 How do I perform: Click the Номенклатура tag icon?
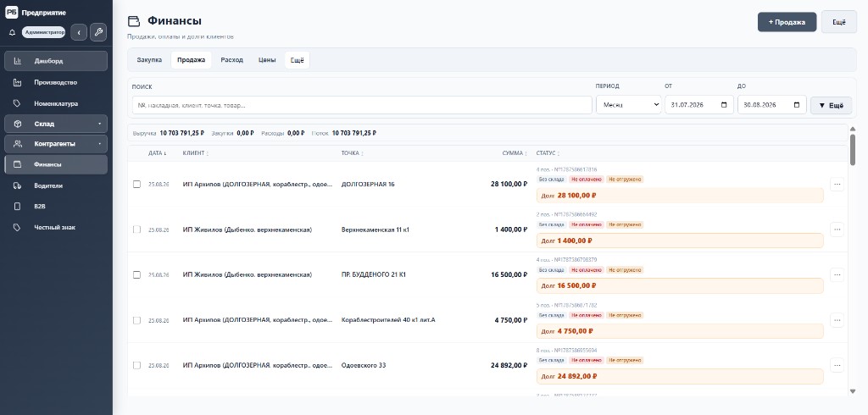(18, 103)
